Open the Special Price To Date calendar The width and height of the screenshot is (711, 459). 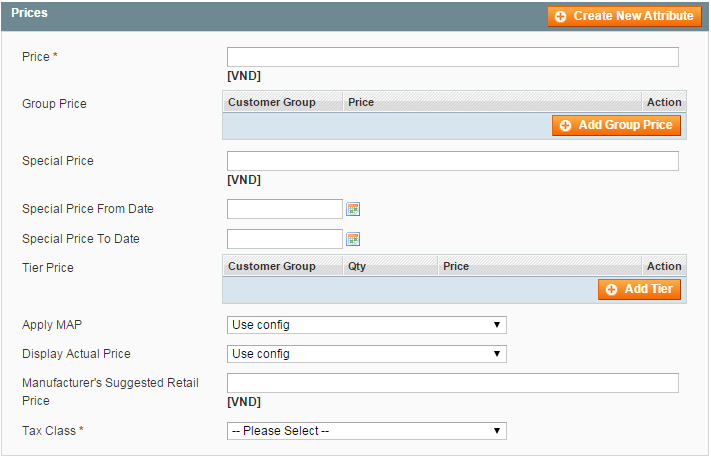click(x=352, y=239)
